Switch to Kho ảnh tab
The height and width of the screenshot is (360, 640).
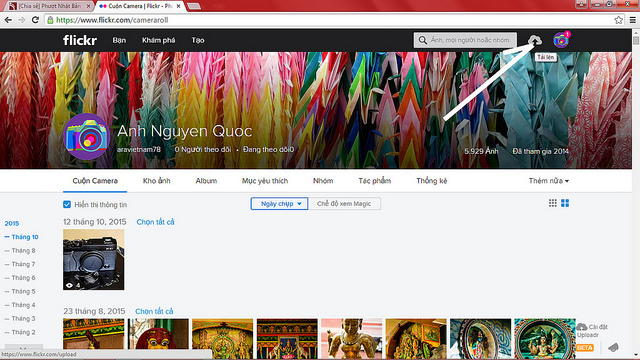[x=157, y=180]
